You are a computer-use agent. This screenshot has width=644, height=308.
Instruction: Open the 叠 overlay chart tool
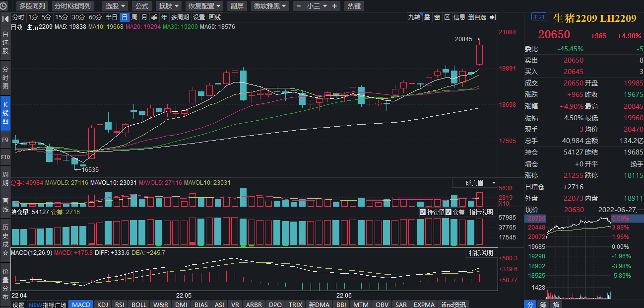point(427,17)
